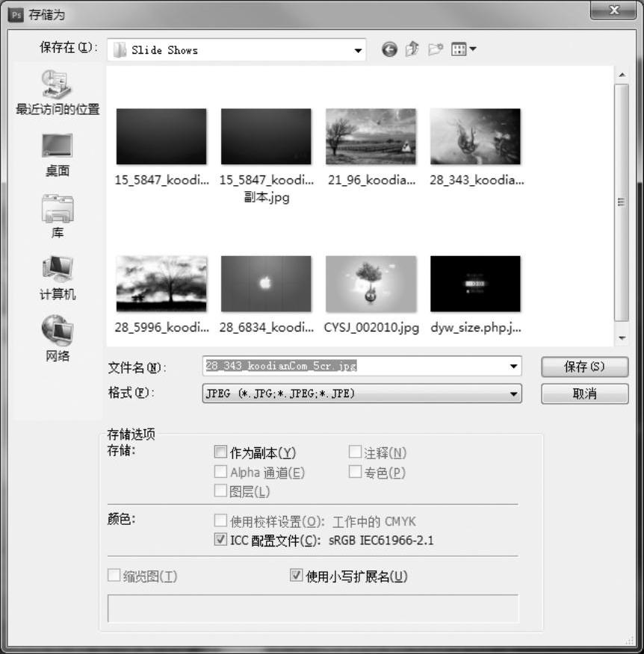Open 网络 in the sidebar
Viewport: 644px width, 654px height.
click(x=58, y=339)
